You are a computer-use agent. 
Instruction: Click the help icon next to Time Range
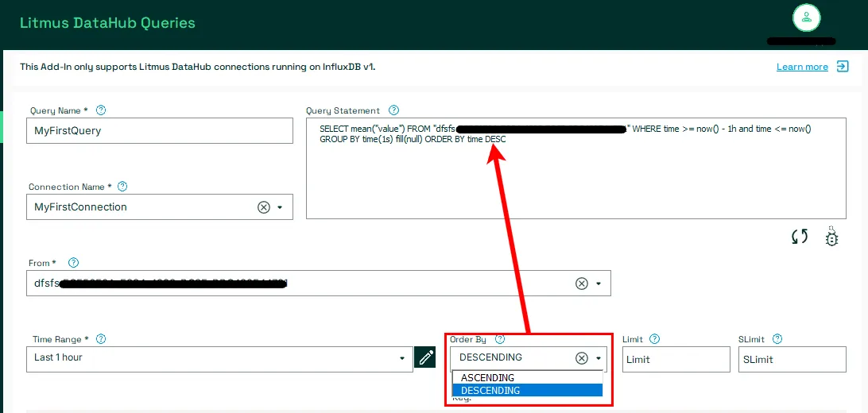(101, 339)
